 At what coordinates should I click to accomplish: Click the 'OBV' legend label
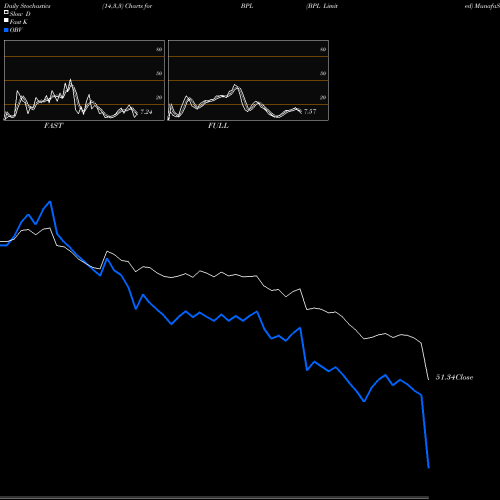click(16, 30)
